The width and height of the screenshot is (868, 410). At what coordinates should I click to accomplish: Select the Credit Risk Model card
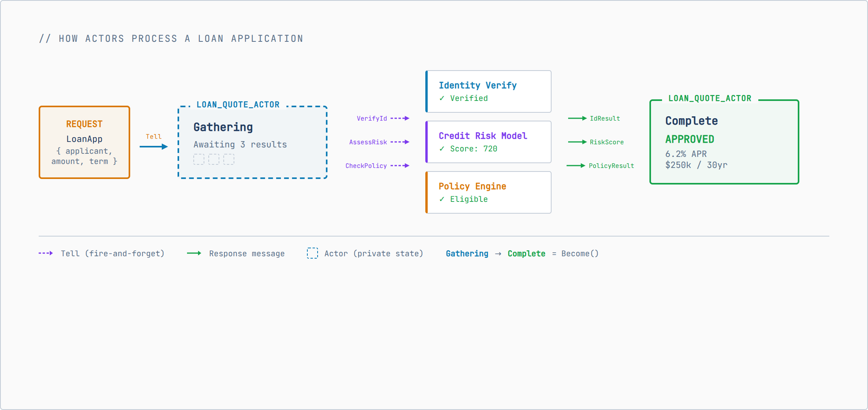(x=488, y=142)
